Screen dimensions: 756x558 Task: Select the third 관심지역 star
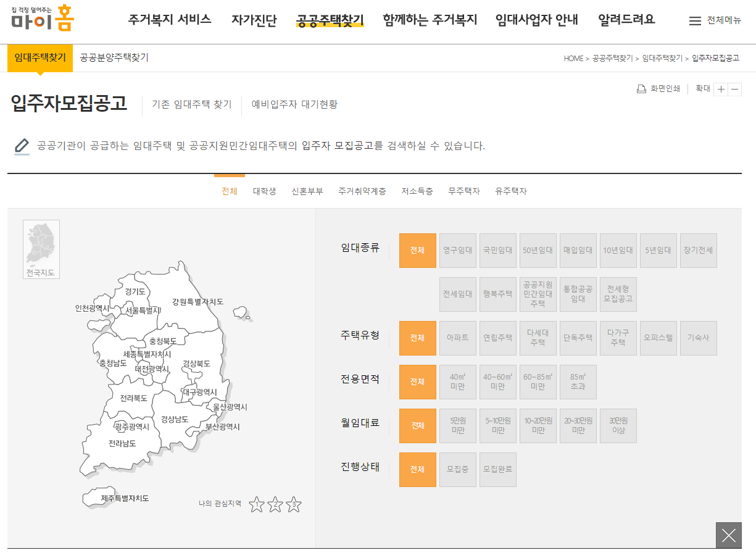pyautogui.click(x=293, y=504)
